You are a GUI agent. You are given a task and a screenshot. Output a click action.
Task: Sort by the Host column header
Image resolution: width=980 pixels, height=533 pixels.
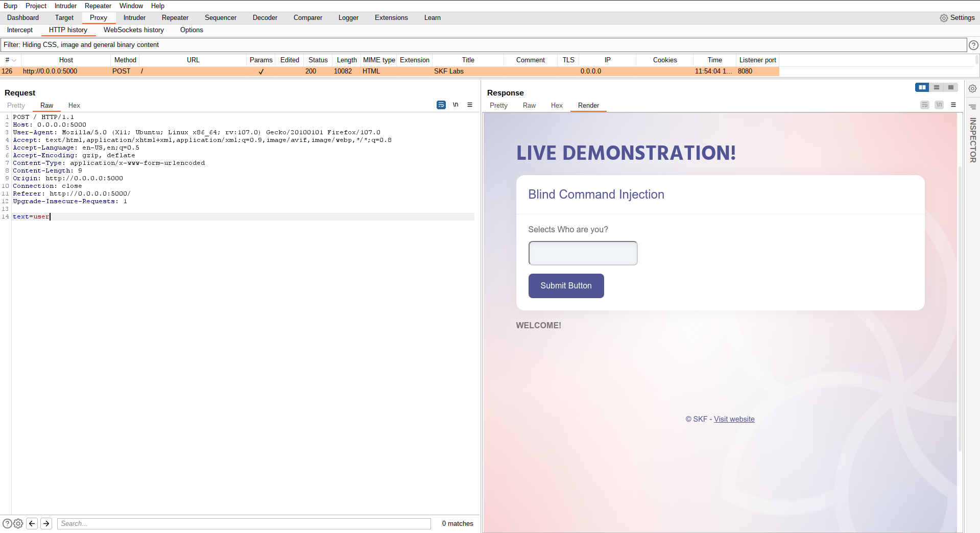(x=66, y=60)
